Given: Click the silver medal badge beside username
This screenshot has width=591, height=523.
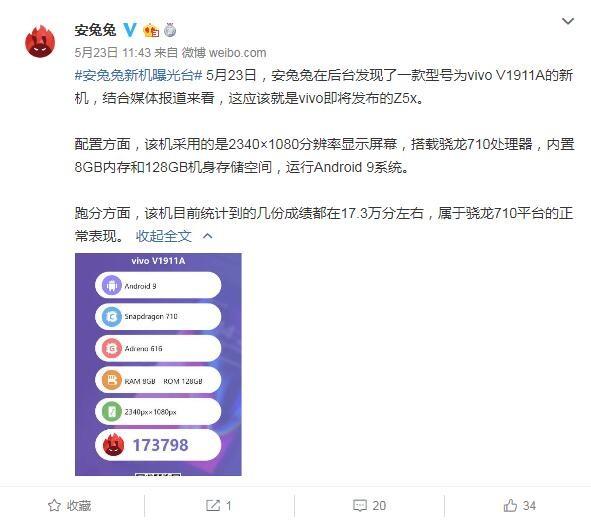Looking at the screenshot, I should (170, 30).
